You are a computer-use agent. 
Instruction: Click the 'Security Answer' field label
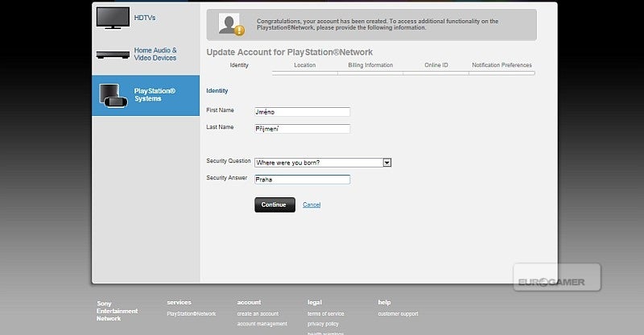tap(227, 178)
